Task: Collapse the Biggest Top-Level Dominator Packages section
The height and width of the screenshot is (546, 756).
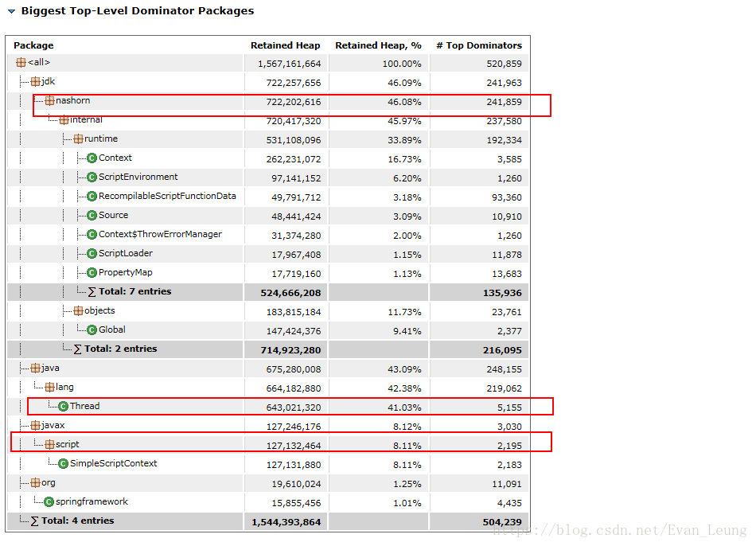Action: 12,11
